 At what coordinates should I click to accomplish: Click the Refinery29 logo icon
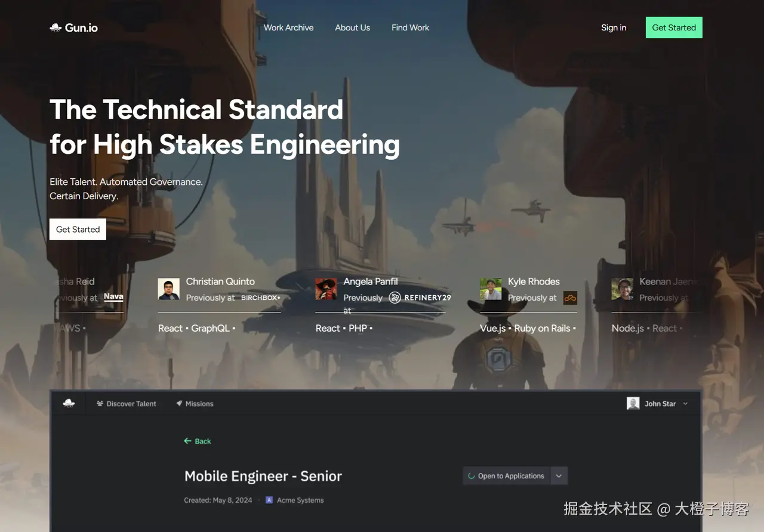(x=395, y=297)
